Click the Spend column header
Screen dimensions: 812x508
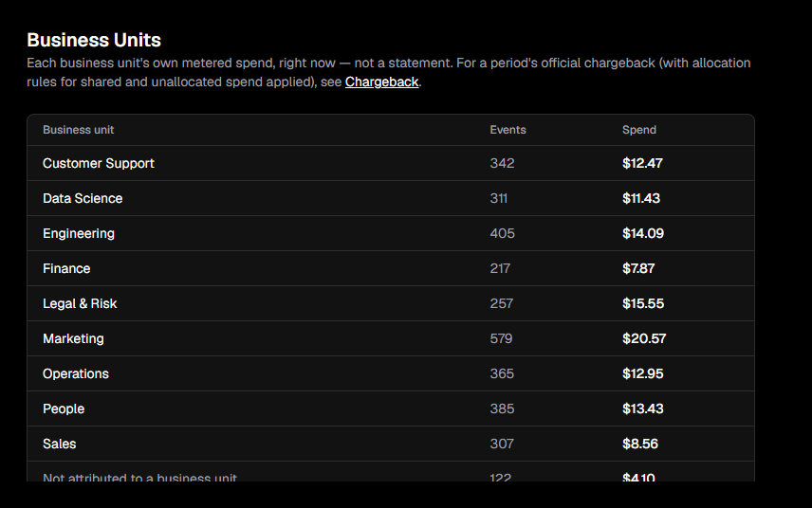pyautogui.click(x=639, y=130)
